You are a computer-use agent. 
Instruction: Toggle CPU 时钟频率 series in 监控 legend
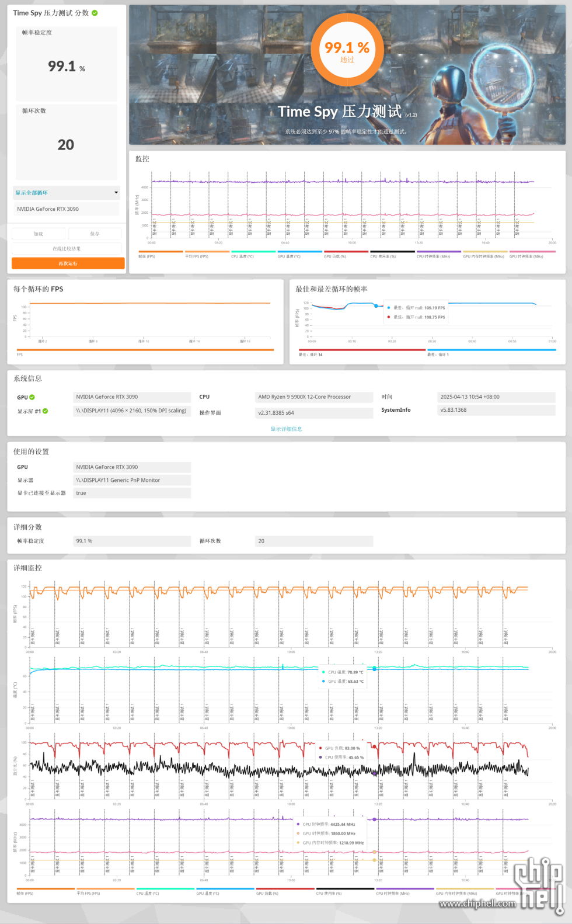point(439,255)
